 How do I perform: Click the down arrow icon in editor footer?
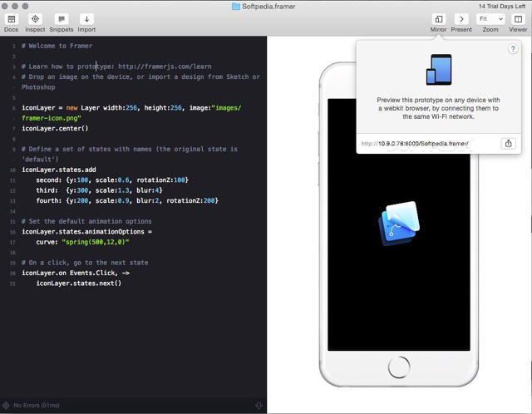click(x=259, y=405)
